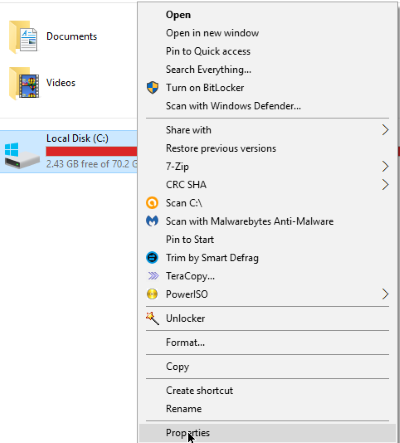Click the Malwarebytes logo icon
Viewport: 400px width, 443px height.
(x=152, y=221)
